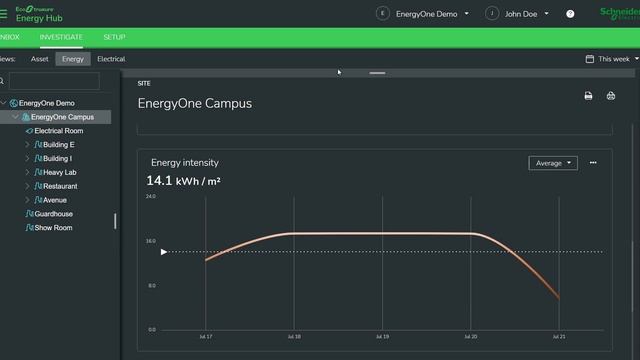Open the hamburger navigation menu
640x360 pixels.
[3, 14]
